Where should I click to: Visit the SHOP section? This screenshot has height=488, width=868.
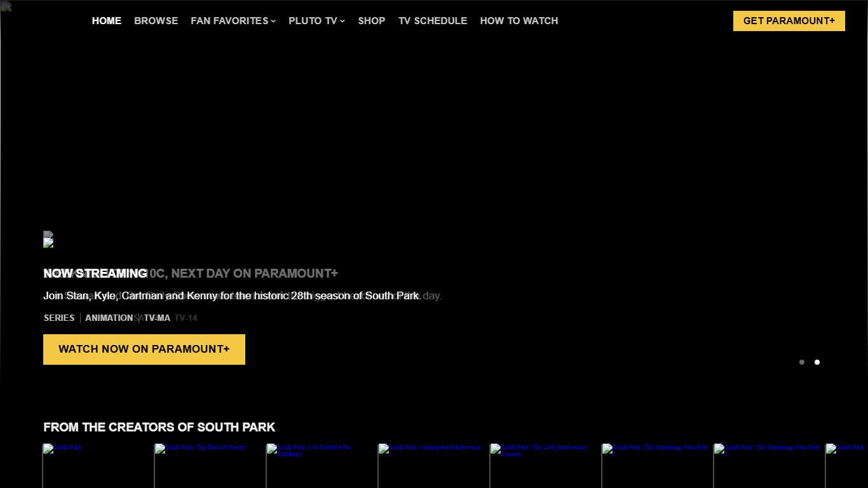coord(372,20)
